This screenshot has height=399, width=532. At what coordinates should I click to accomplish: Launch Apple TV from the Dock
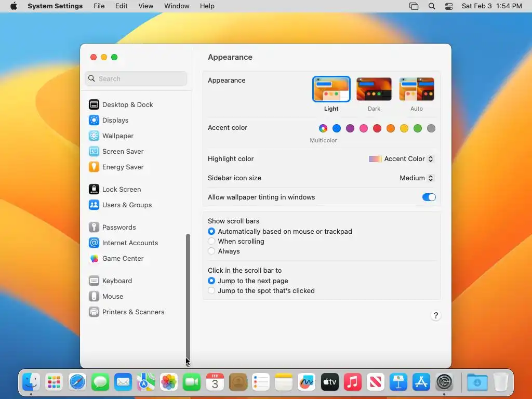coord(329,382)
